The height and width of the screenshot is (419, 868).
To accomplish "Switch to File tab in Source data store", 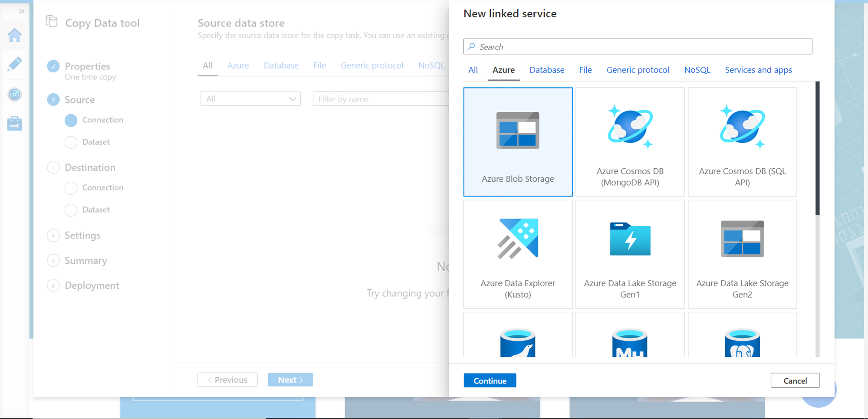I will 319,65.
